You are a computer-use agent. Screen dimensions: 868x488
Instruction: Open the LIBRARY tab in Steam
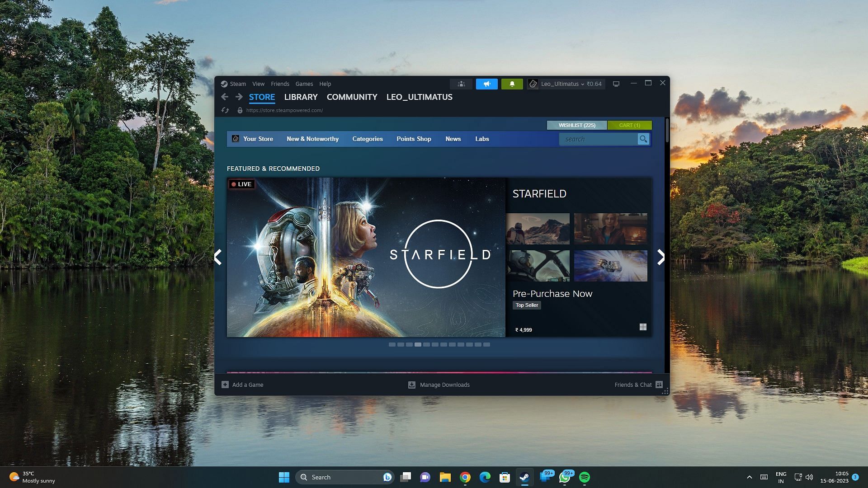pos(301,97)
